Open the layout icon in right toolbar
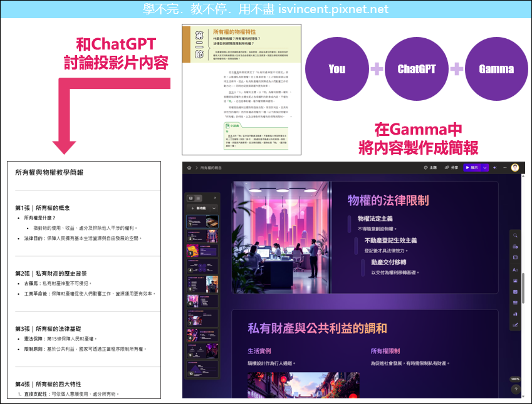The image size is (532, 404). [x=515, y=258]
